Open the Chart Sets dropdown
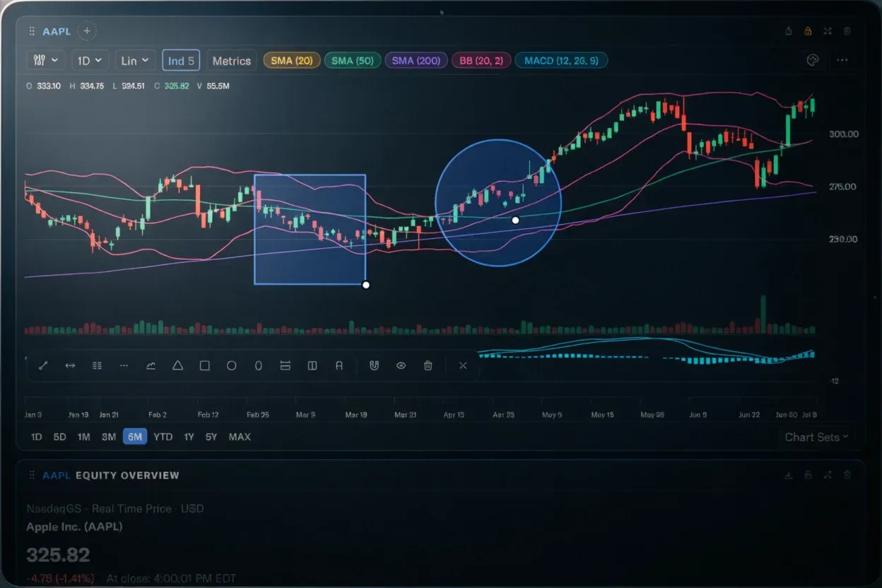The width and height of the screenshot is (882, 588). tap(818, 437)
